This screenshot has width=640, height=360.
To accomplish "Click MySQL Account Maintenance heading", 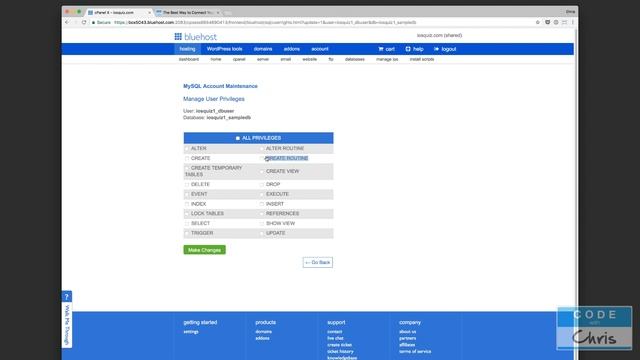I will [x=220, y=86].
